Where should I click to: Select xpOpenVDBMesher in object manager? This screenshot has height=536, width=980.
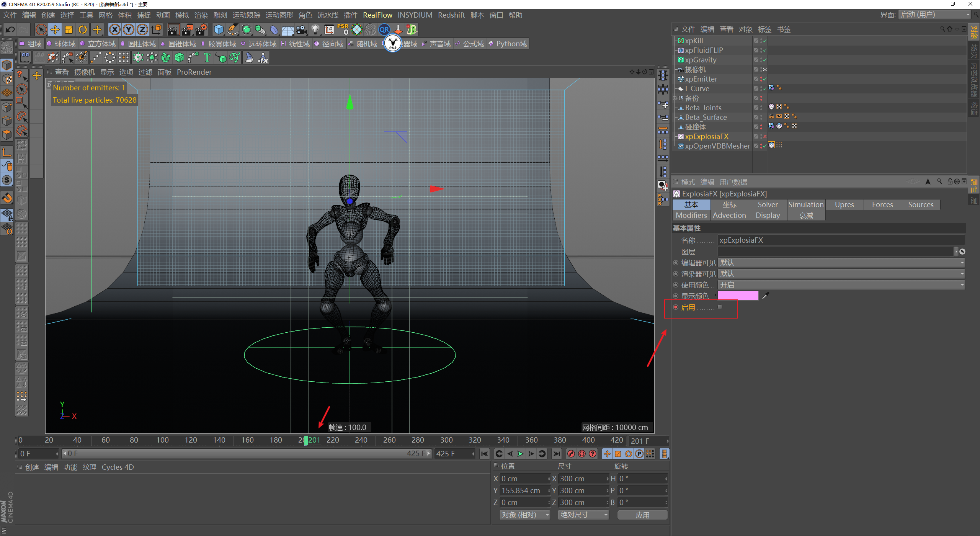717,146
